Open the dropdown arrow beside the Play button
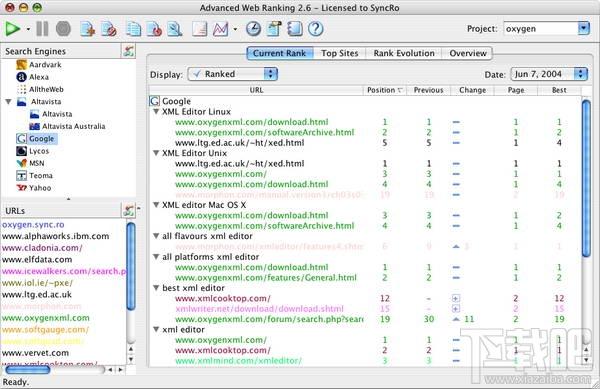 coord(28,29)
